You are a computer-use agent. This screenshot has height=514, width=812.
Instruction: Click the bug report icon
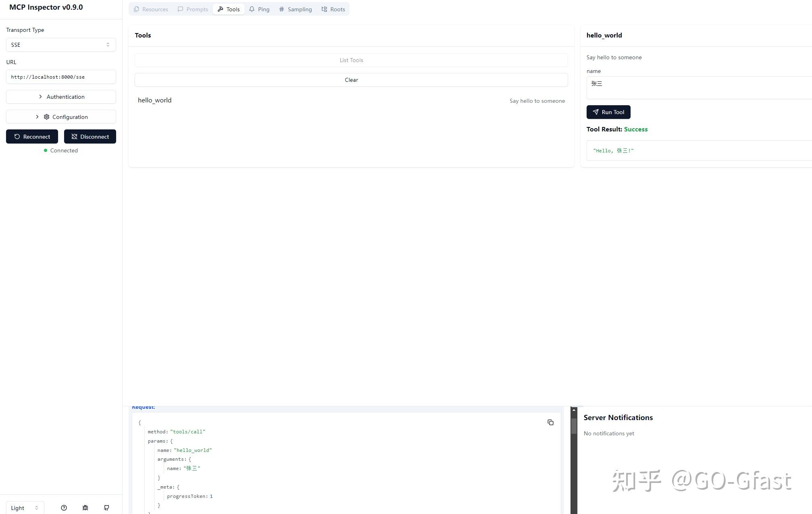85,508
